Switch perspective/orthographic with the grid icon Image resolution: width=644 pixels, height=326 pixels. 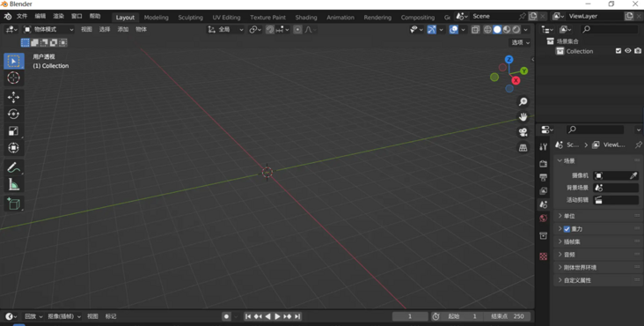[523, 148]
